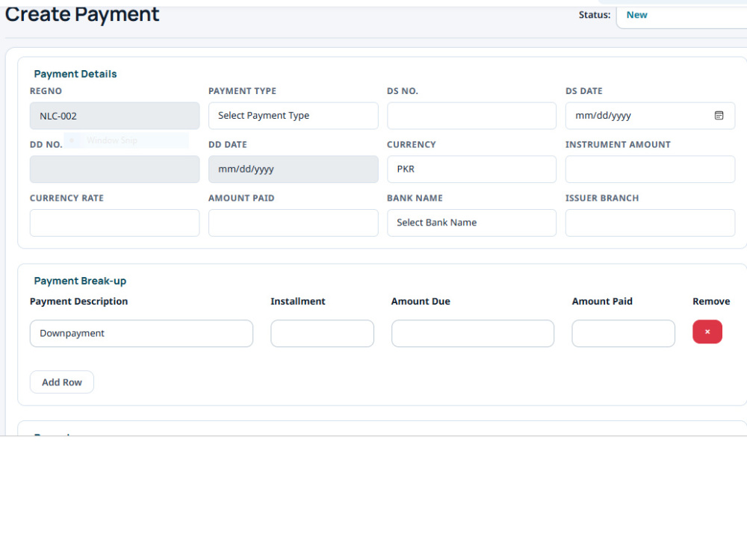This screenshot has height=560, width=747.
Task: Click the Create Payment page heading
Action: tap(82, 14)
